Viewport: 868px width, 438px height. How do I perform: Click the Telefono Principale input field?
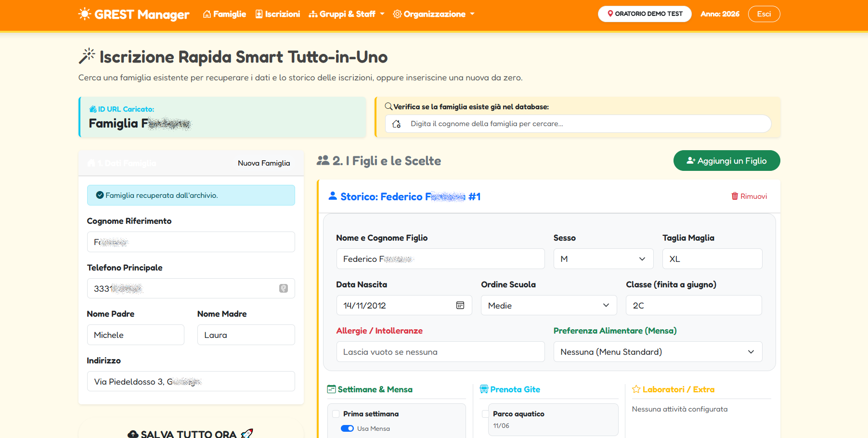[x=191, y=288]
